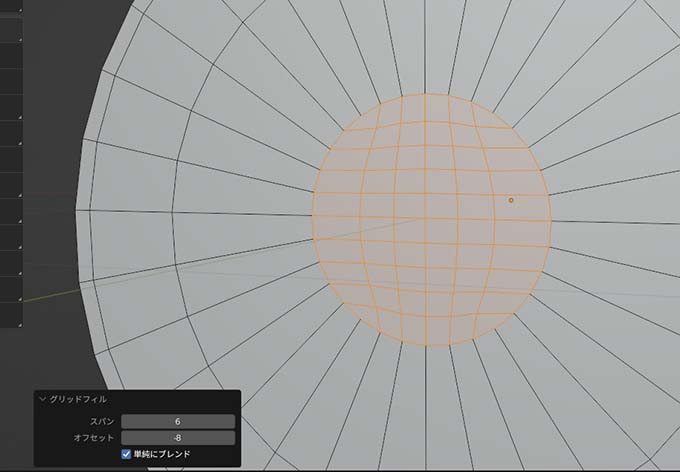
Task: Select the orange origin point in viewport
Action: (x=511, y=200)
